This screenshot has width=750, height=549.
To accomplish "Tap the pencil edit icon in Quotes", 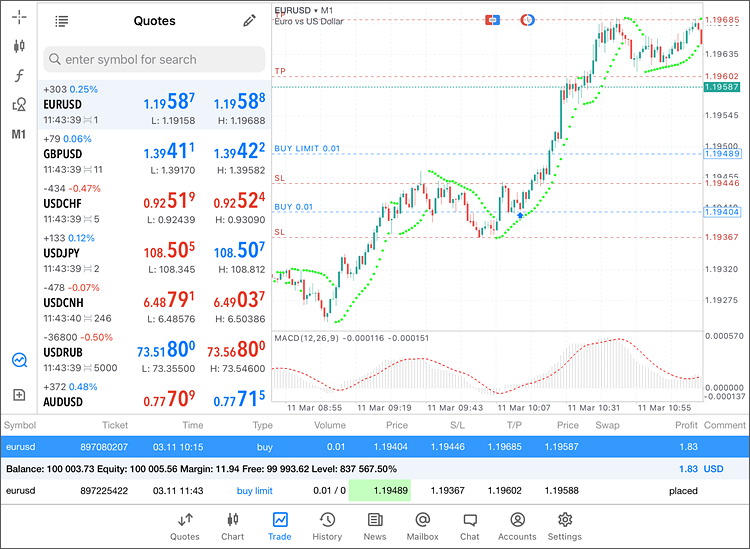I will tap(249, 21).
